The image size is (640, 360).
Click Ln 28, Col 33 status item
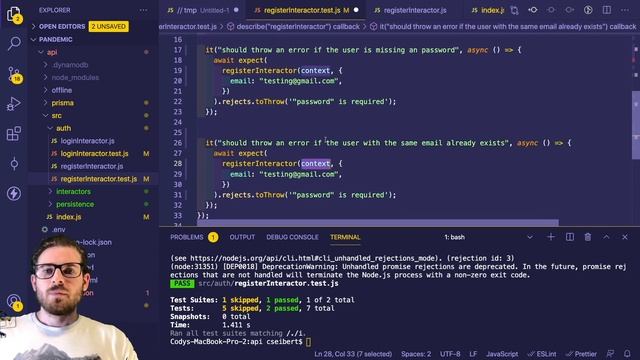point(353,354)
